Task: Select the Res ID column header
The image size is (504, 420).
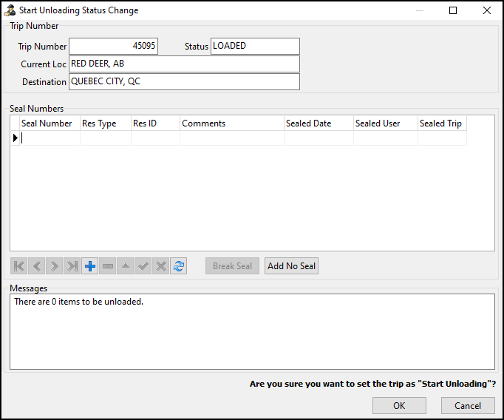Action: click(x=156, y=123)
